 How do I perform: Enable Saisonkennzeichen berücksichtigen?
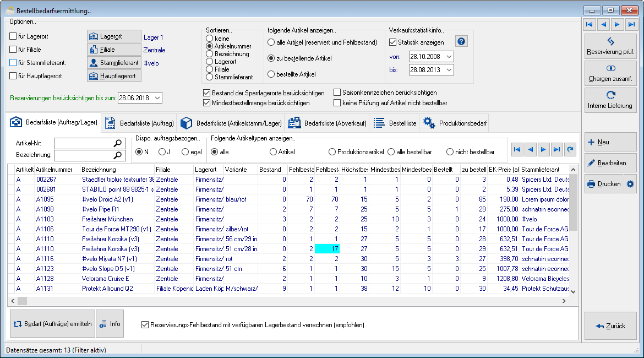click(337, 93)
